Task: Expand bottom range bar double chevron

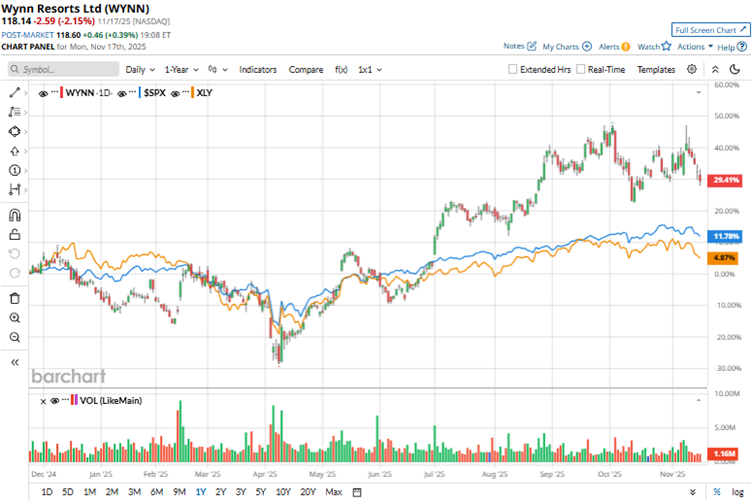Action: 693,492
